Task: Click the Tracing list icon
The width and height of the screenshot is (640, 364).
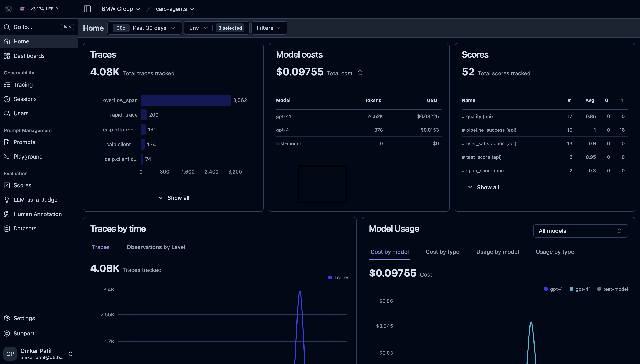Action: 7,84
